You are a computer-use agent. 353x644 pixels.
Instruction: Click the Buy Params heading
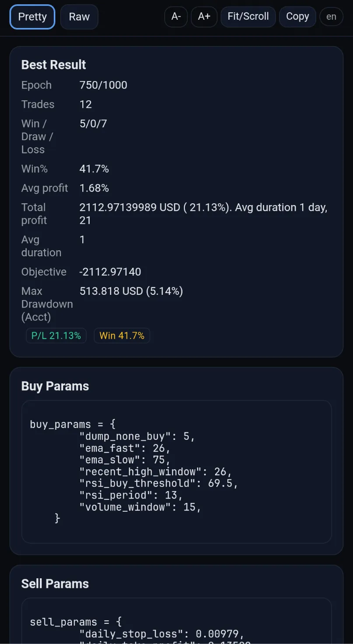pyautogui.click(x=55, y=386)
